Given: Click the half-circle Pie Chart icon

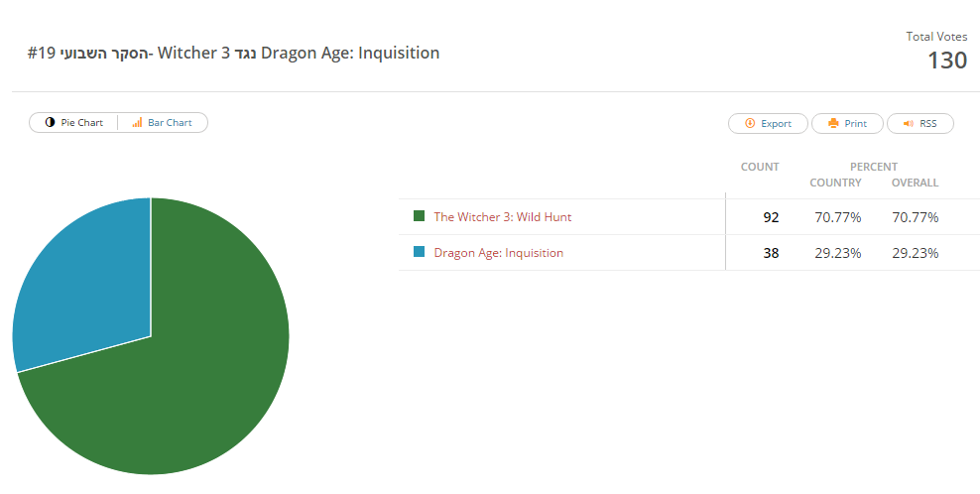Looking at the screenshot, I should click(x=50, y=123).
